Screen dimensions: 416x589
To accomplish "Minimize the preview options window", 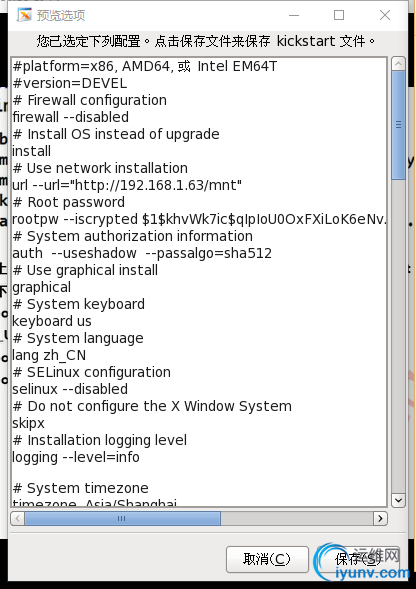I will pos(294,15).
